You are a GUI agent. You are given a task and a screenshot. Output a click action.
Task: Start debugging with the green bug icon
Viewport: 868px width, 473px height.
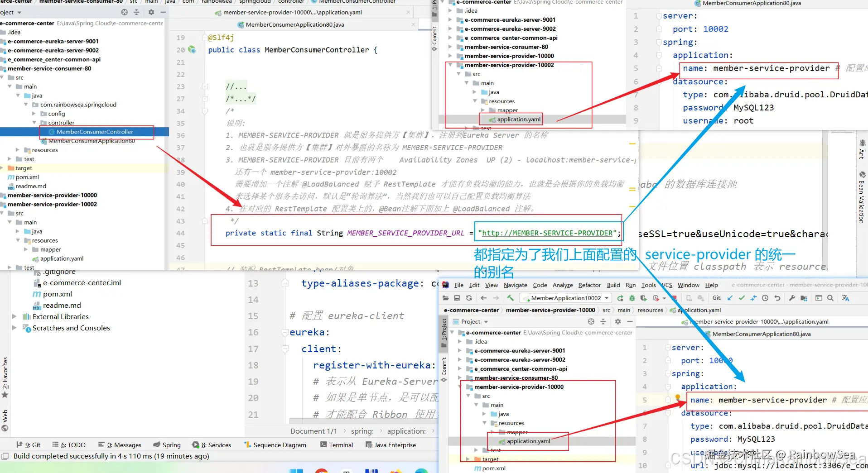point(632,298)
